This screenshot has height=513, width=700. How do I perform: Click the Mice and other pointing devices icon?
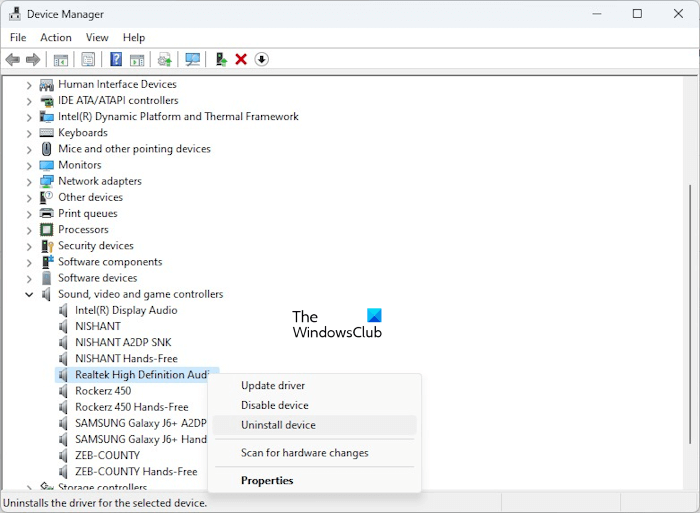pyautogui.click(x=46, y=149)
